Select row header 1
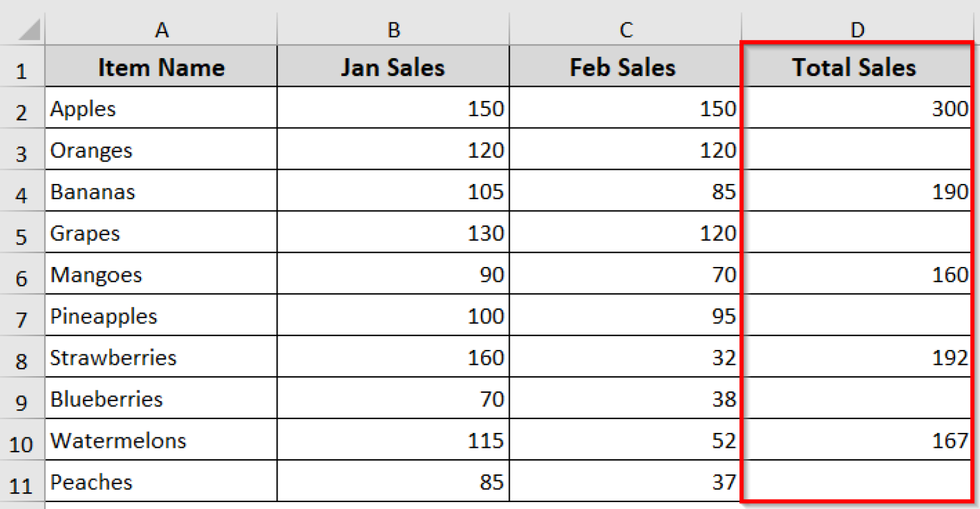Screen dimensions: 980x509 [22, 66]
